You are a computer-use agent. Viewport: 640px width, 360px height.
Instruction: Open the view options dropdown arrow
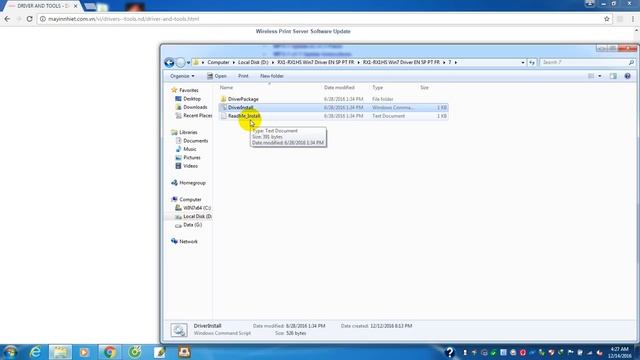click(x=600, y=76)
